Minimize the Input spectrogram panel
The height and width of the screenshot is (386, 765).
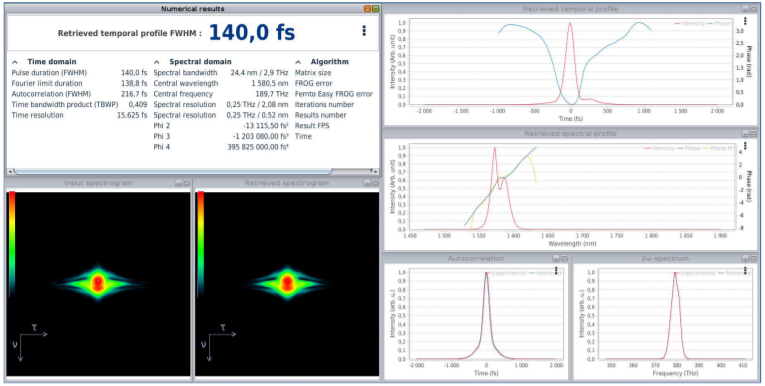pos(179,183)
